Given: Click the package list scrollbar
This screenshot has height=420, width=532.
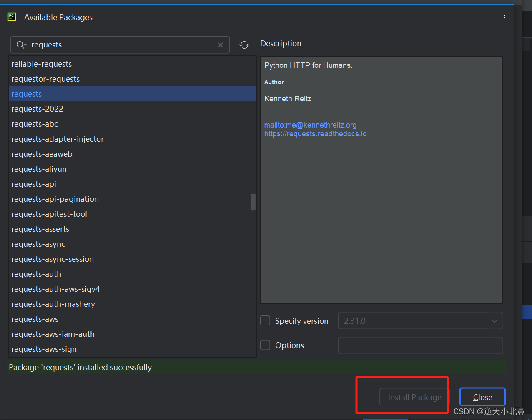Looking at the screenshot, I should (x=253, y=202).
